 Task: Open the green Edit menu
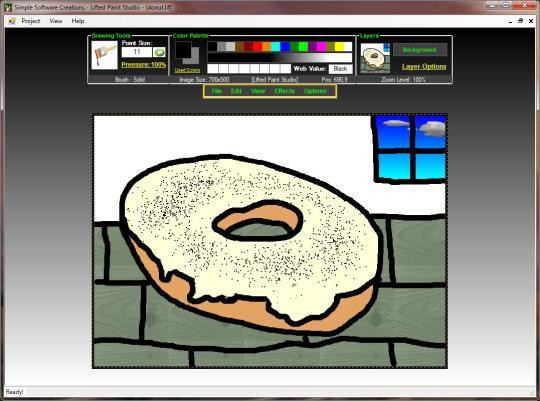point(236,91)
